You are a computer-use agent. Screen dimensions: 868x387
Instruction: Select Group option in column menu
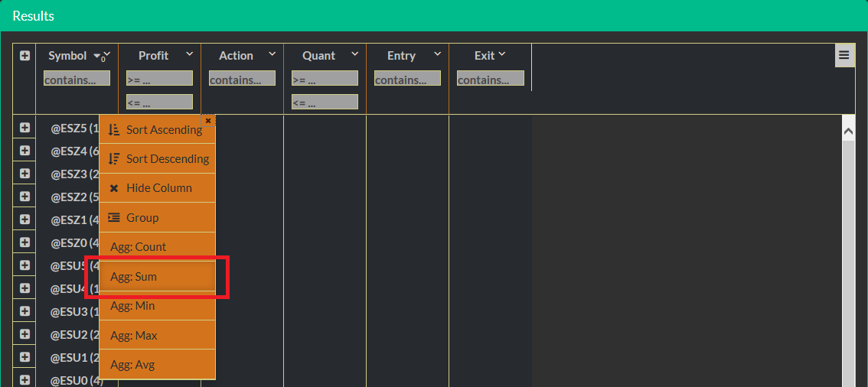157,218
